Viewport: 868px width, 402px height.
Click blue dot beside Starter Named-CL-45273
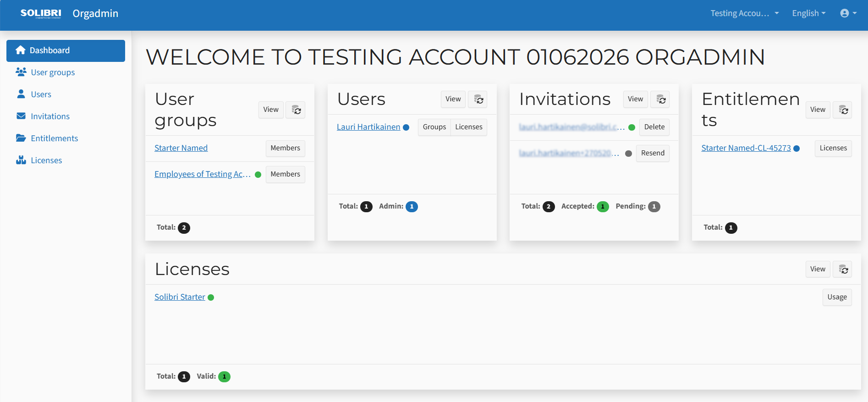[x=797, y=149]
